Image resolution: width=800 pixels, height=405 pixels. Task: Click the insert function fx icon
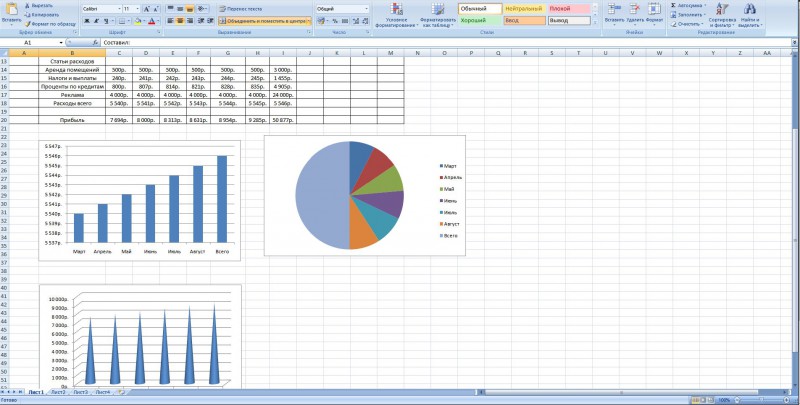[x=95, y=43]
